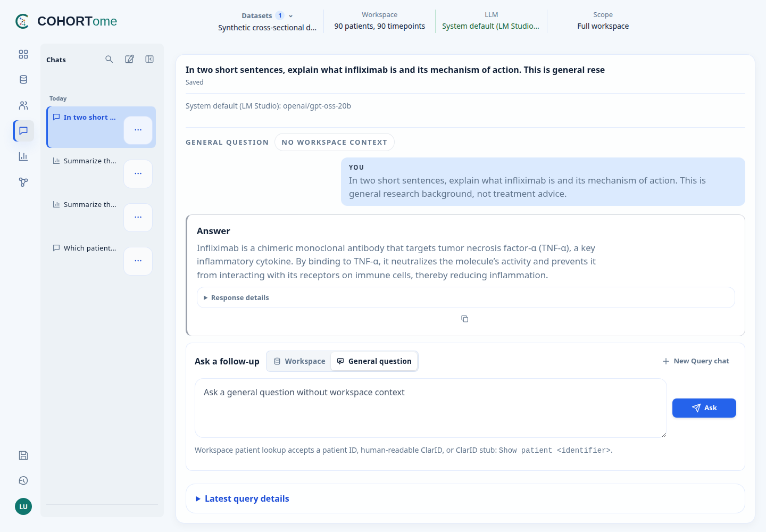Collapse the Chats panel
Viewport: 766px width, 532px height.
pos(149,59)
